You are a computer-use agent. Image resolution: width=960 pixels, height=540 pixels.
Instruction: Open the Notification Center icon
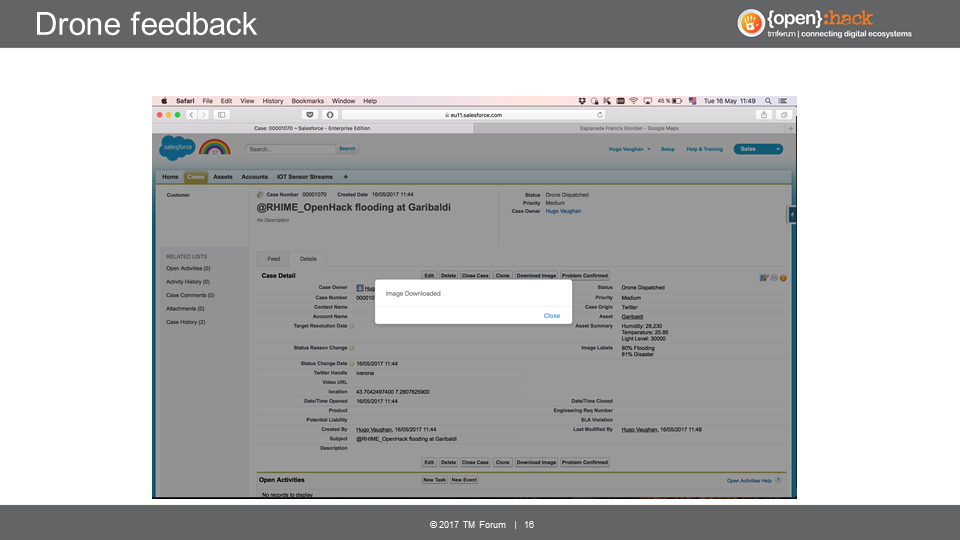[x=782, y=101]
